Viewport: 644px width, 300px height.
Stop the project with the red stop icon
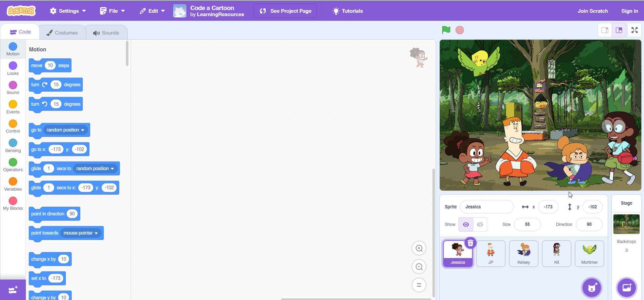(x=460, y=30)
